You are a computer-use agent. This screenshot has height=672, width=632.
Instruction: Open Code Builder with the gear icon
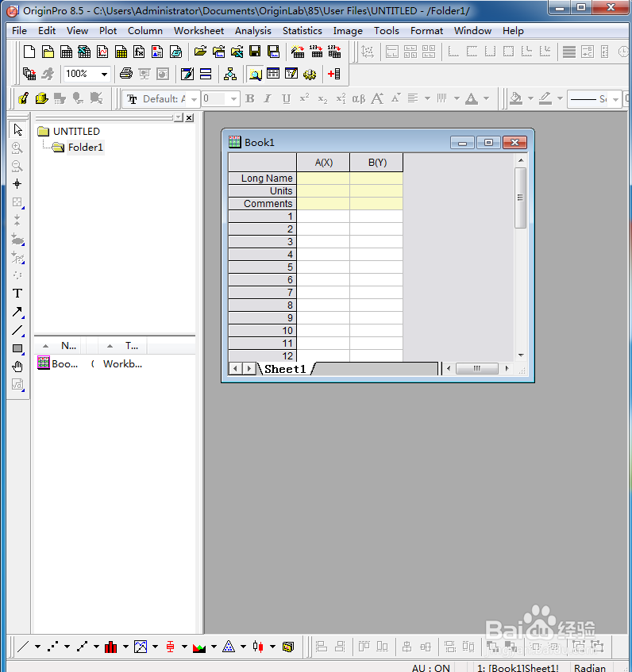pyautogui.click(x=310, y=74)
